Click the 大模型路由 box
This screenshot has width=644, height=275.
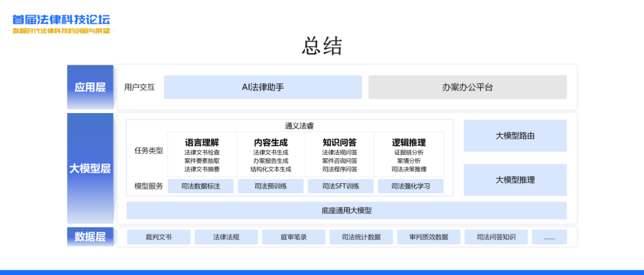tap(515, 136)
